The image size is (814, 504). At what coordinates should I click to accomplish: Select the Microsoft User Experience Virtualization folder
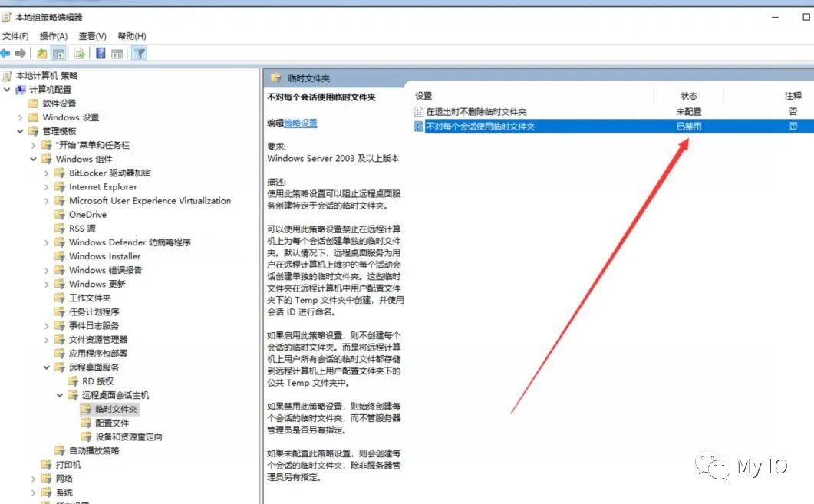tap(150, 200)
